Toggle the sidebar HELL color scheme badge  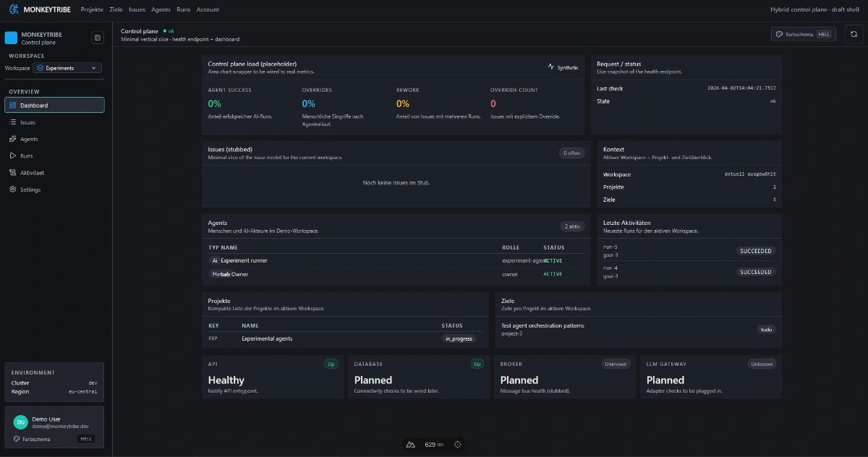point(86,439)
